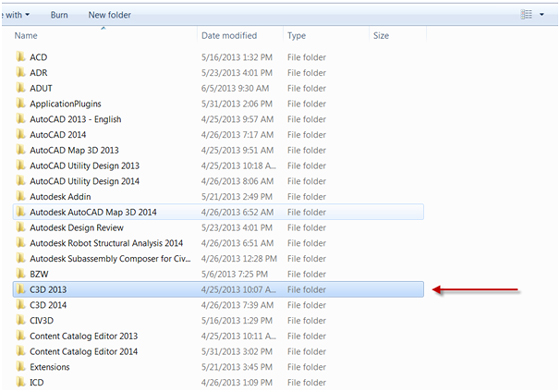Click the ADUT folder icon
560x392 pixels.
pos(21,88)
